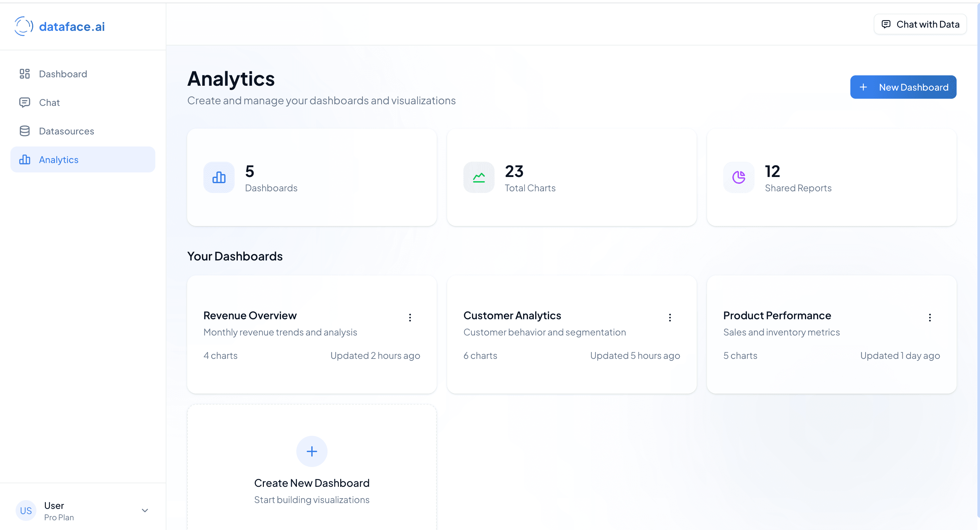Viewport: 980px width, 530px height.
Task: Open the Revenue Overview options menu
Action: coord(410,318)
